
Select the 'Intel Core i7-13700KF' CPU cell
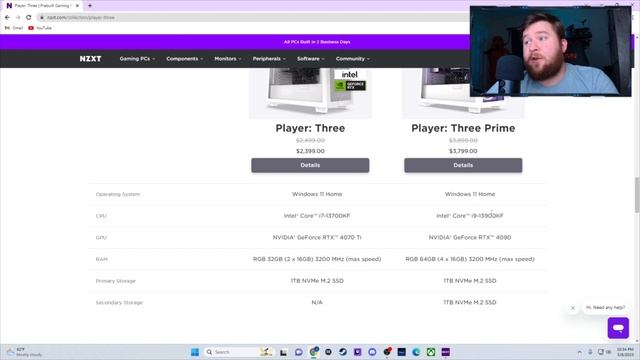point(317,216)
